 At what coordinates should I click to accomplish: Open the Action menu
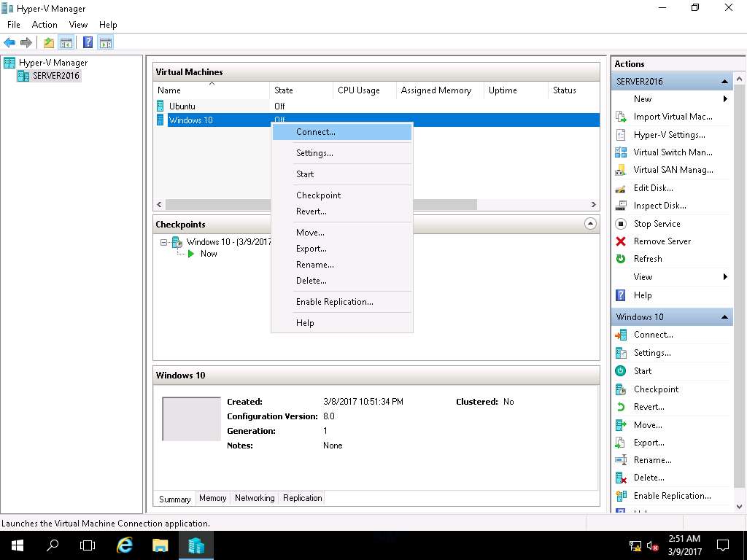[44, 25]
